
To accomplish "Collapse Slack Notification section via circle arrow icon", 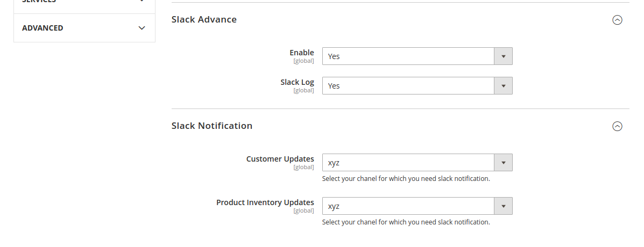I will point(617,126).
